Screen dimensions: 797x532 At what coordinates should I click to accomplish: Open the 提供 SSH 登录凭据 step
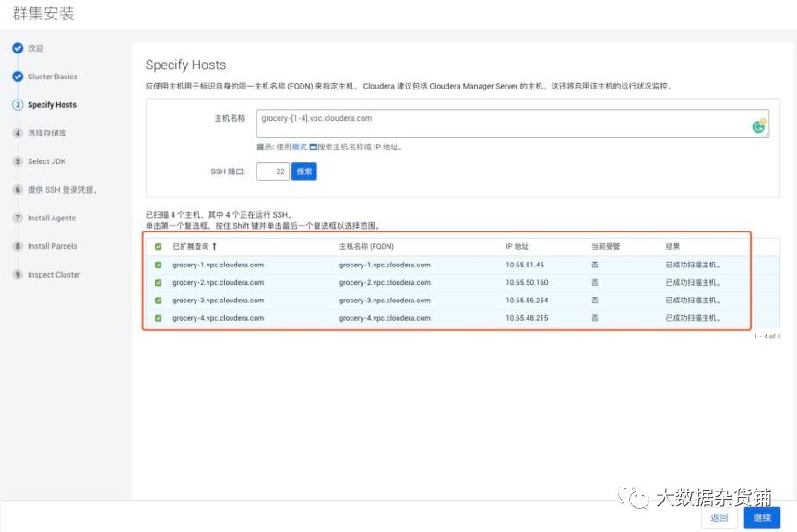[62, 190]
